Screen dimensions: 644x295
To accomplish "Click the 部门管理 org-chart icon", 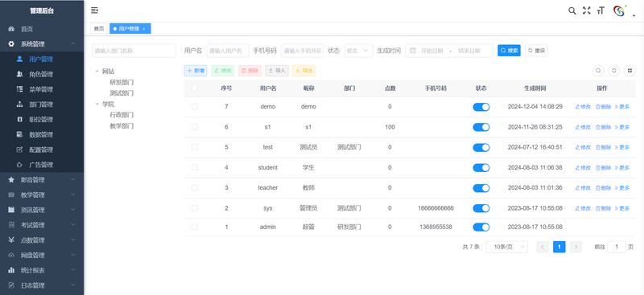I will coord(19,104).
